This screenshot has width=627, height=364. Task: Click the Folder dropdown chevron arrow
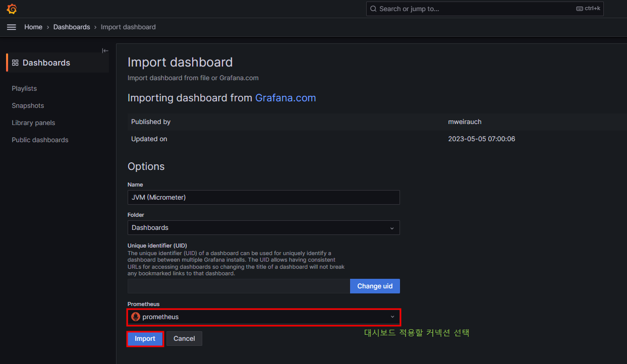(392, 228)
